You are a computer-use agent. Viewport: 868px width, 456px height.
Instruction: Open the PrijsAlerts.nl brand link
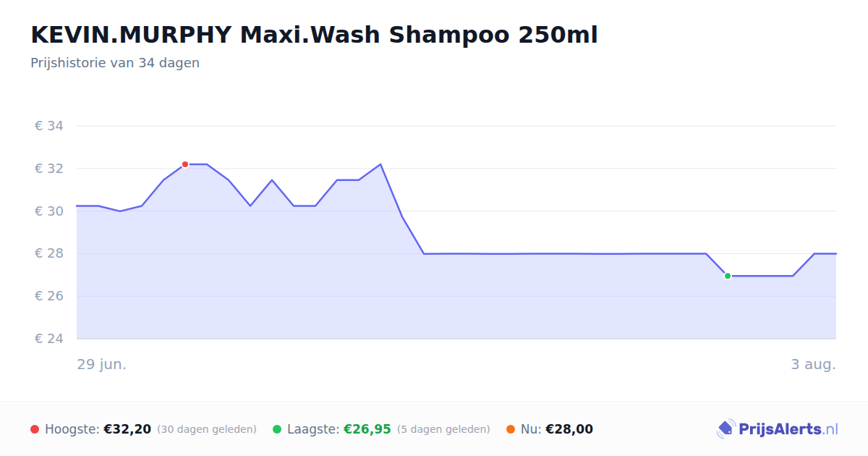[x=778, y=429]
